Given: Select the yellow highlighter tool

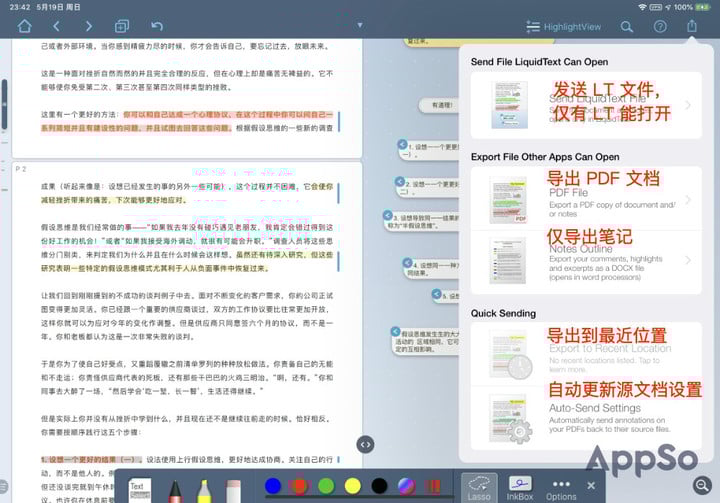Looking at the screenshot, I should click(x=204, y=491).
